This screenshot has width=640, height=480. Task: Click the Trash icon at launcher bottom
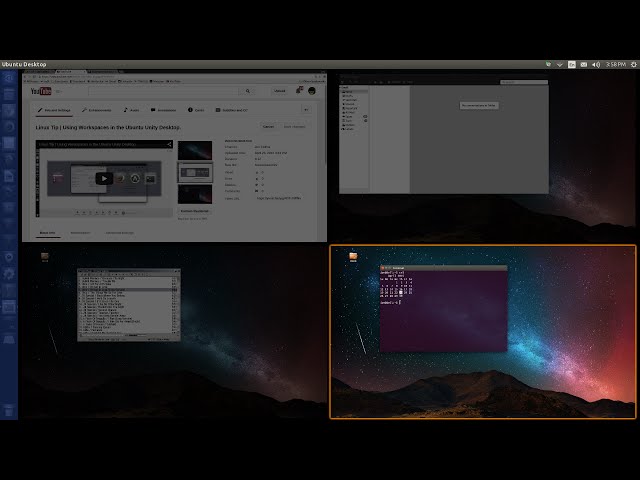(9, 409)
